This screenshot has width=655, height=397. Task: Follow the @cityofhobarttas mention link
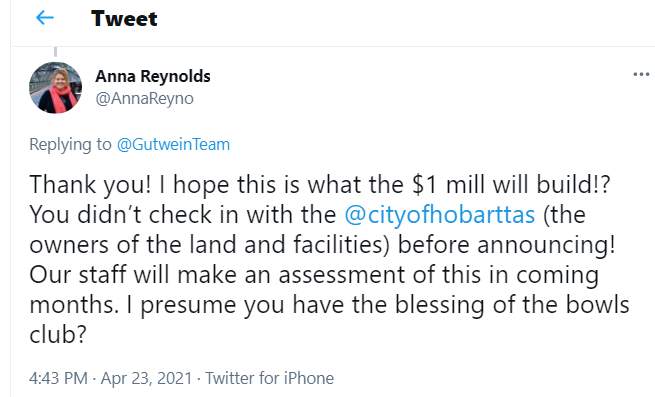[x=440, y=215]
